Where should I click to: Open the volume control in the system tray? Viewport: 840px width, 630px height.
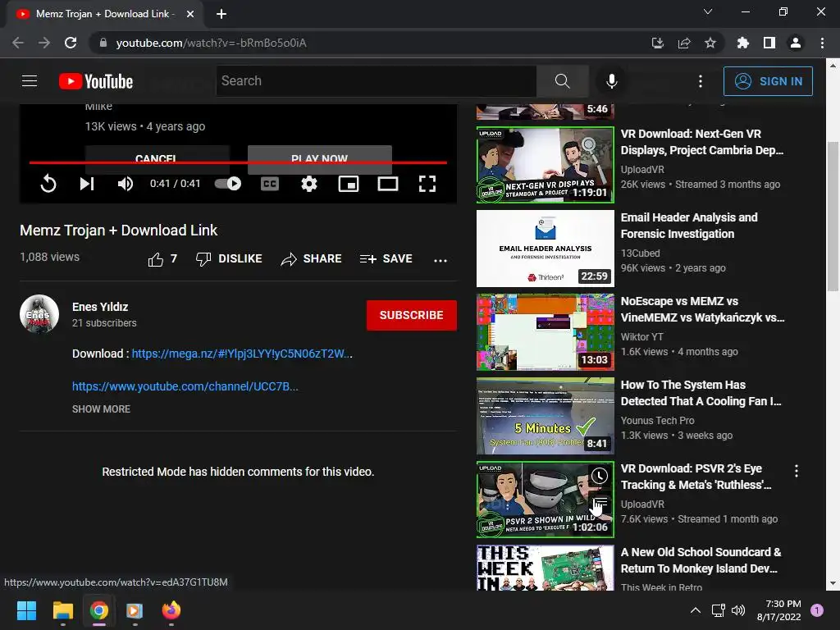click(x=738, y=610)
